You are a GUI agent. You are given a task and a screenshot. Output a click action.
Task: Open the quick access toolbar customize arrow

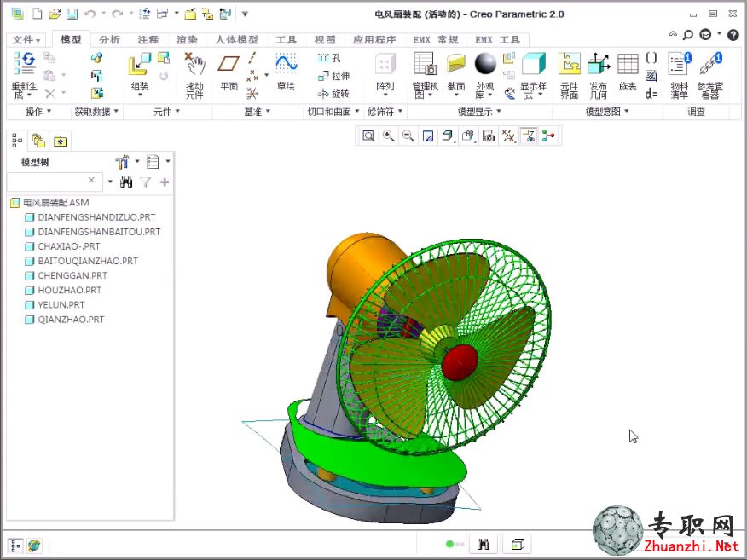(245, 14)
